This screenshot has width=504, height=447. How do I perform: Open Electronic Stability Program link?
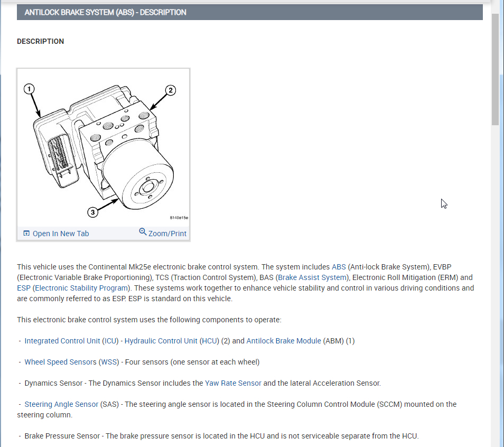(81, 288)
